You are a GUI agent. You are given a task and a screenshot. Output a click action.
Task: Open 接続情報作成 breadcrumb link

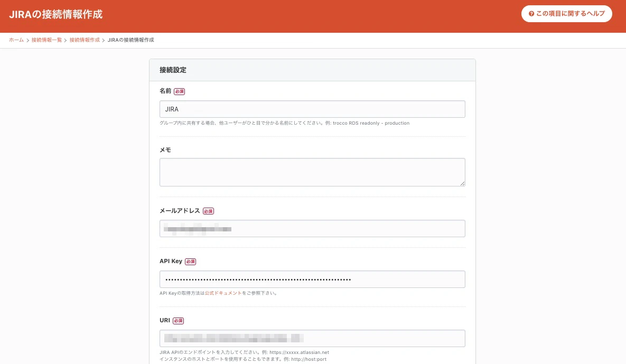click(85, 40)
